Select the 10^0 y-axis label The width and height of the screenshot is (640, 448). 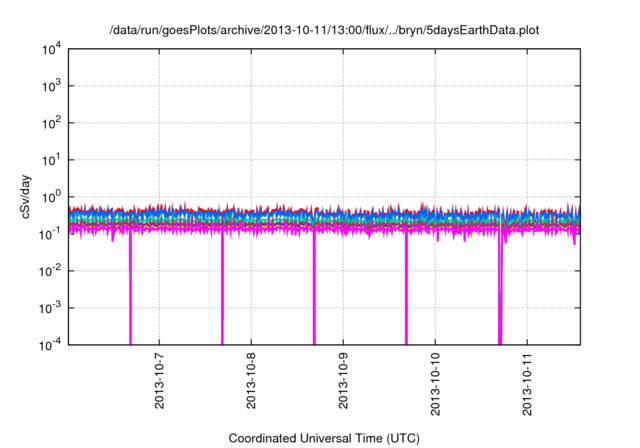tap(52, 197)
